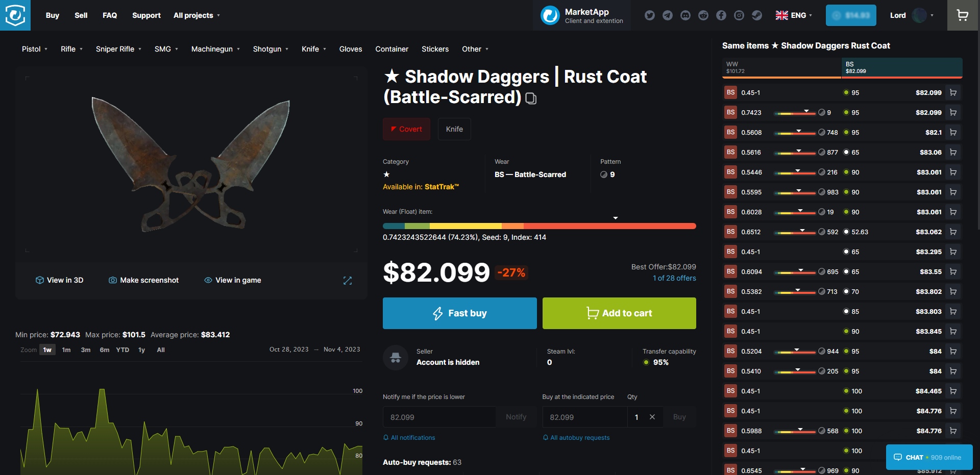Set chart zoom to 1m
The image size is (980, 475).
pyautogui.click(x=66, y=350)
